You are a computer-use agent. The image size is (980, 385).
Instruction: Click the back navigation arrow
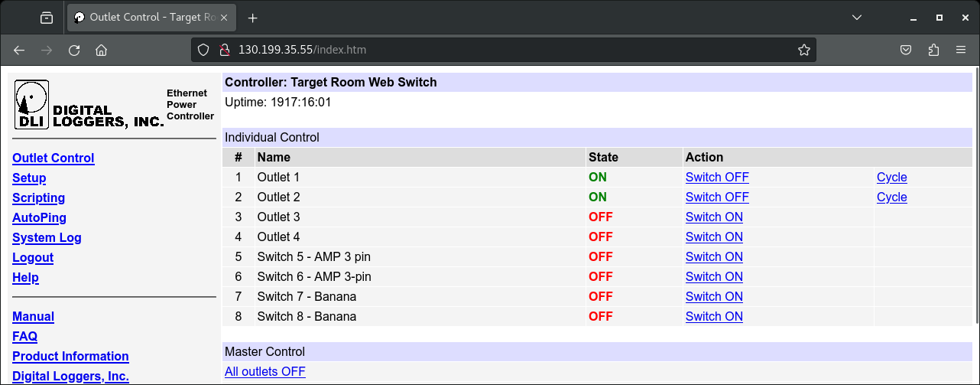coord(19,50)
